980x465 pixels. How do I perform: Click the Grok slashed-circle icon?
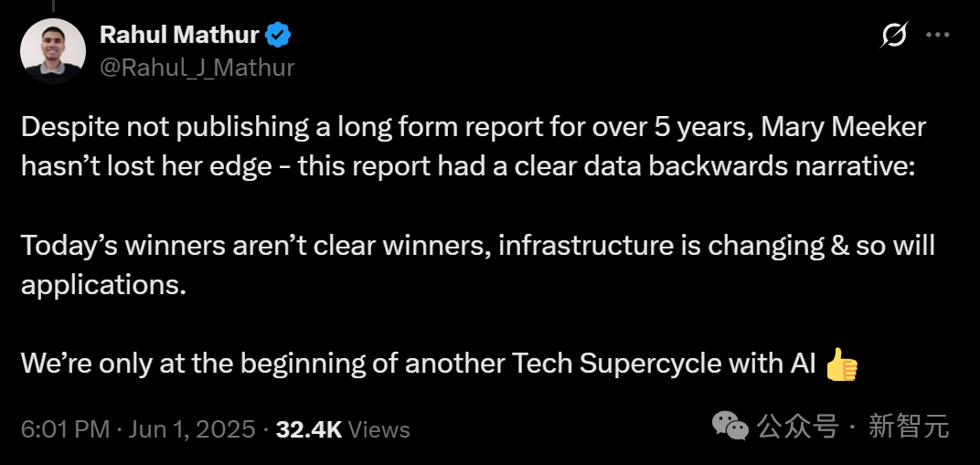[893, 36]
